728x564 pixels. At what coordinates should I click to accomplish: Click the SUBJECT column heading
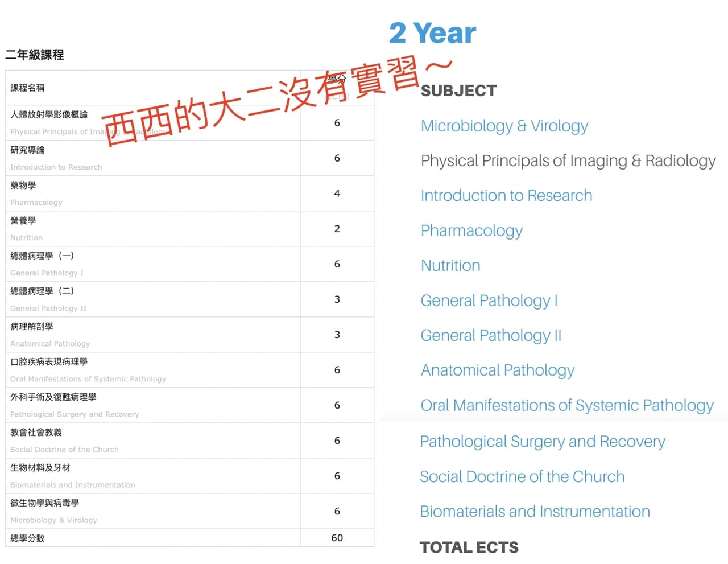(x=458, y=91)
